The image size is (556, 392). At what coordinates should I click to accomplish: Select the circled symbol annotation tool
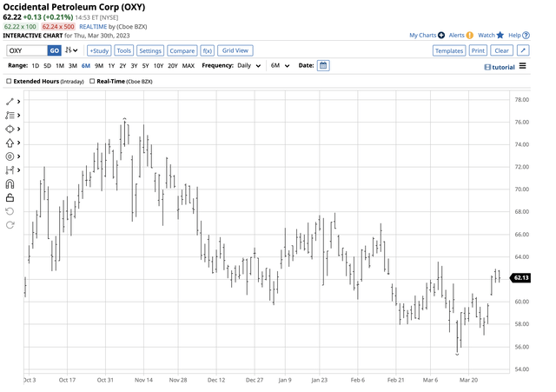pyautogui.click(x=10, y=156)
